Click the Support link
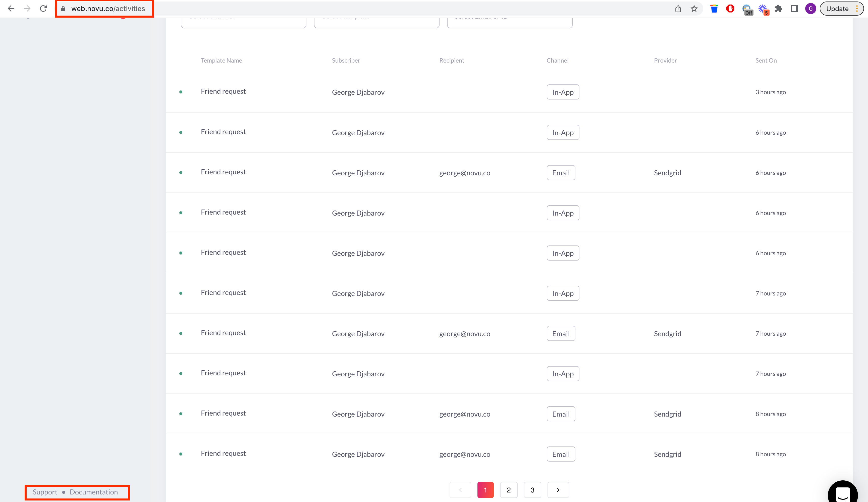 point(45,492)
